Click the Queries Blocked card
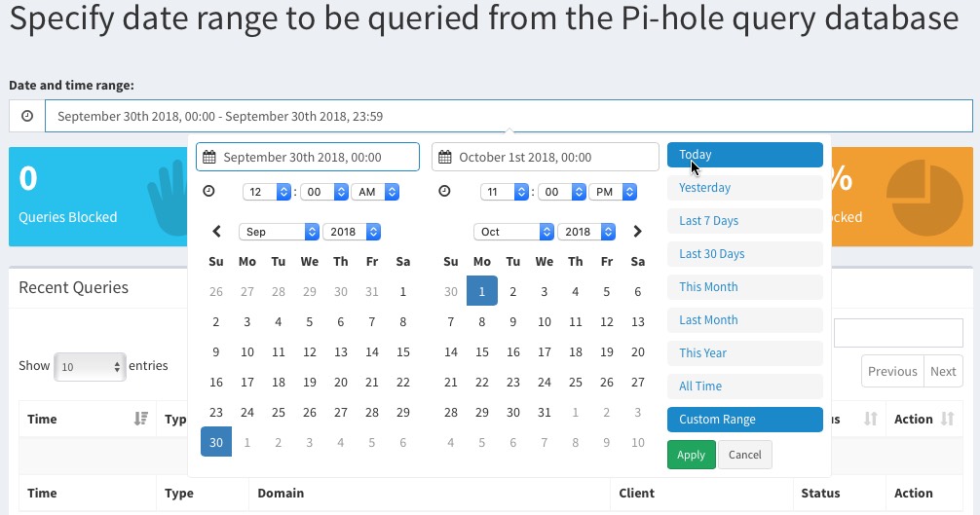Viewport: 980px width, 515px height. tap(98, 197)
